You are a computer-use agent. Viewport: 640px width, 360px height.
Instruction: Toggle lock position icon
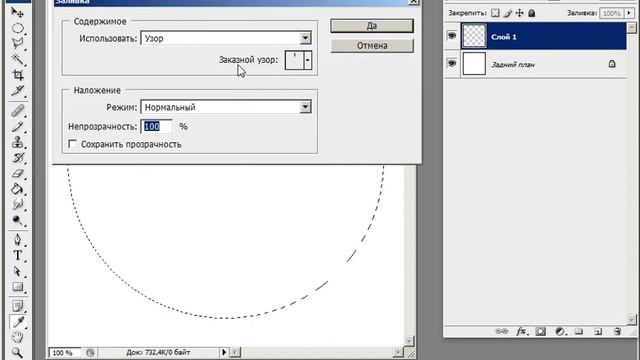click(519, 13)
